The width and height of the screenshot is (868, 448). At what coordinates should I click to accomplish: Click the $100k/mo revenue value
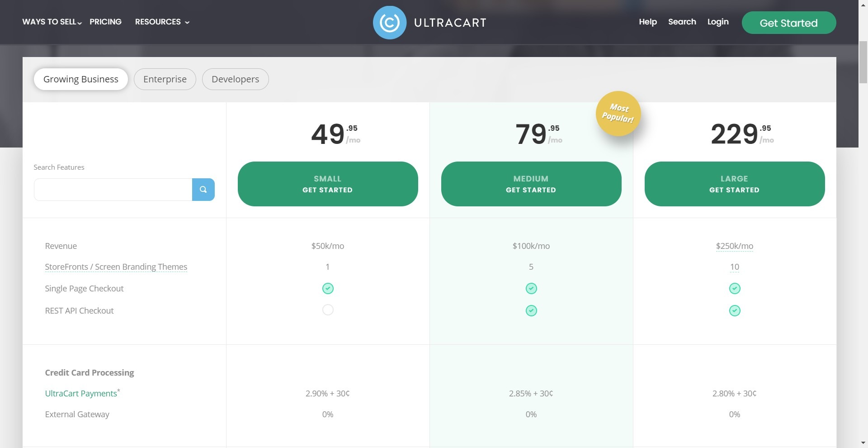coord(531,246)
